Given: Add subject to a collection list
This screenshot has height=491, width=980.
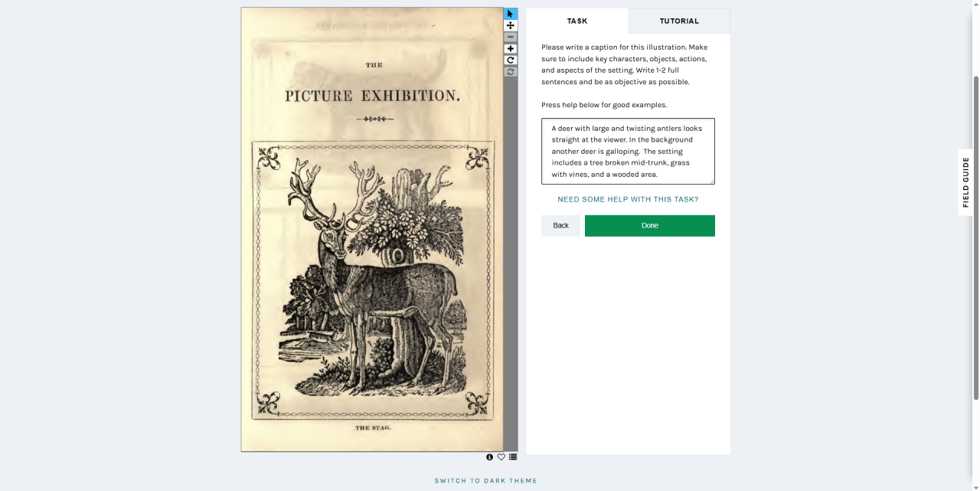Looking at the screenshot, I should (513, 457).
